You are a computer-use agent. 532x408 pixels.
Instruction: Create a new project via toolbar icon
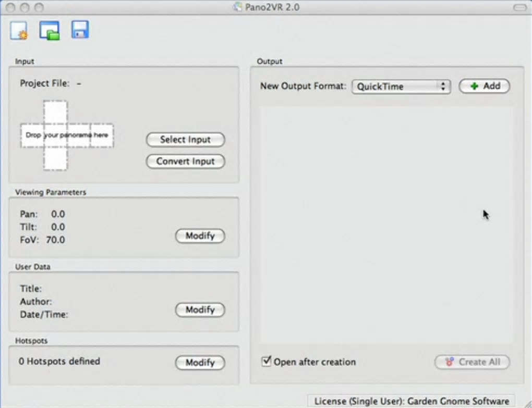(x=19, y=31)
